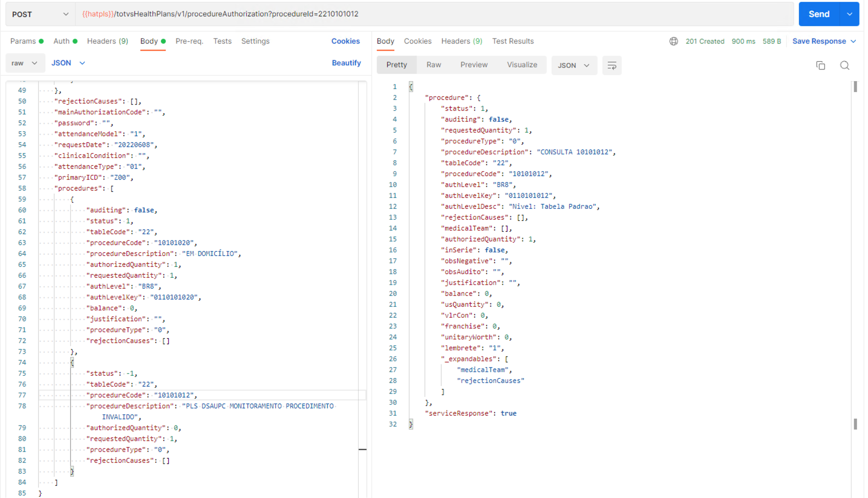868x498 pixels.
Task: Click "authLevelKey": "0110101012" in response
Action: coord(498,195)
